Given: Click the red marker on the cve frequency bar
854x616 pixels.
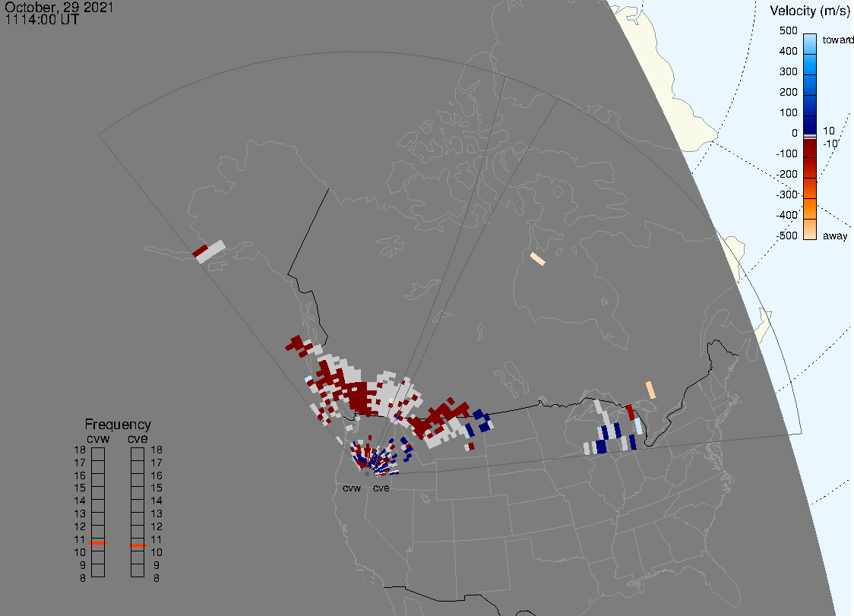Looking at the screenshot, I should (x=138, y=545).
